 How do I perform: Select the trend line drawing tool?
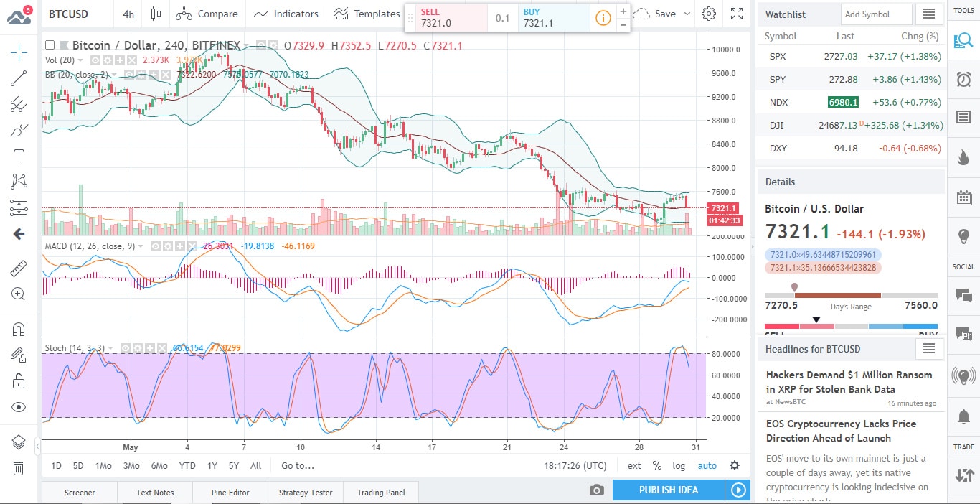[x=19, y=78]
